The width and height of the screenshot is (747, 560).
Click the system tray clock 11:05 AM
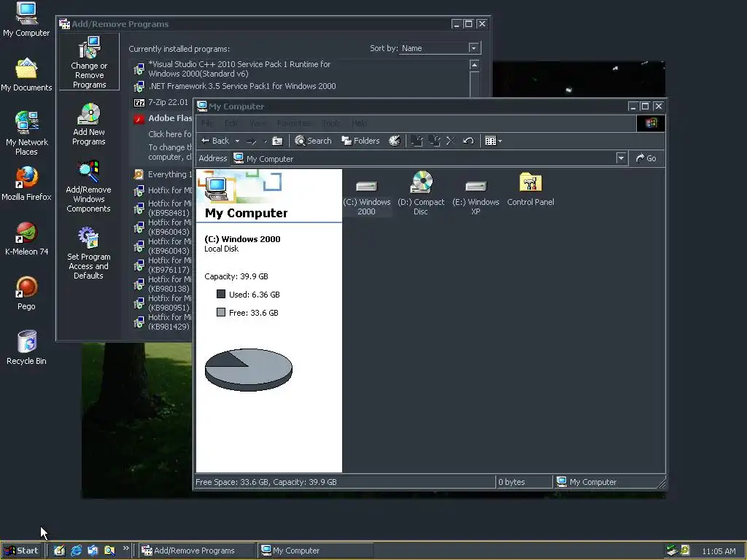tap(719, 551)
